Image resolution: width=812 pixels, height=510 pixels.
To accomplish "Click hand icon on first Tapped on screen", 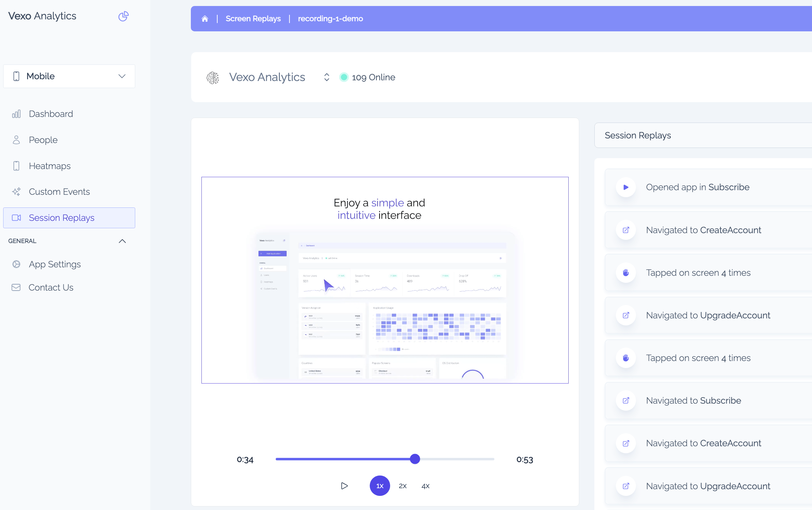I will 626,273.
